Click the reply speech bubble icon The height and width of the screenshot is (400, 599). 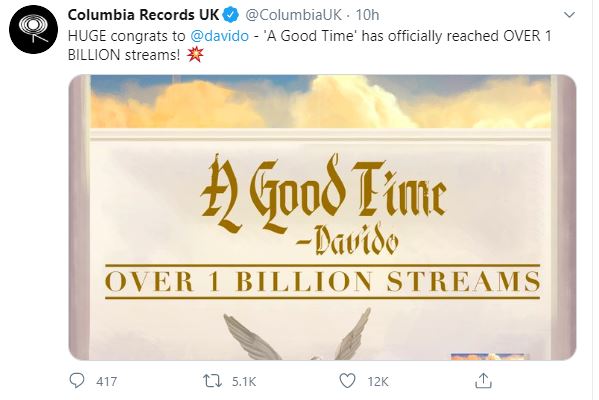[77, 381]
